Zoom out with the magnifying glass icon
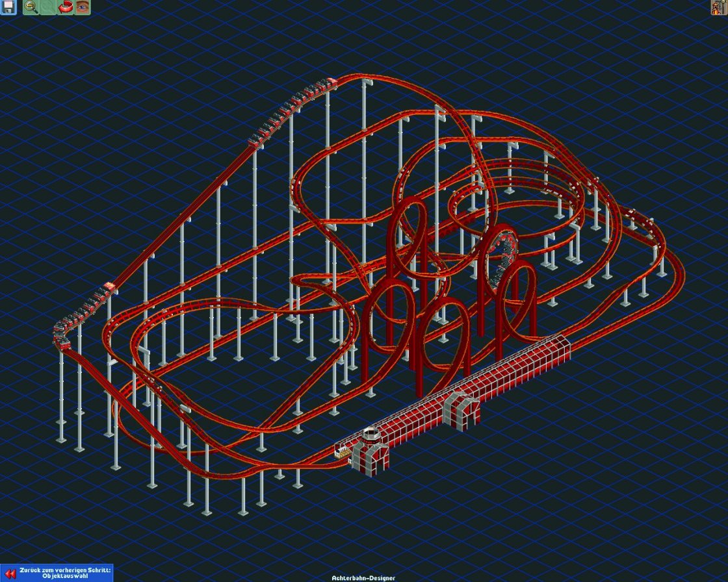This screenshot has height=582, width=728. (31, 6)
